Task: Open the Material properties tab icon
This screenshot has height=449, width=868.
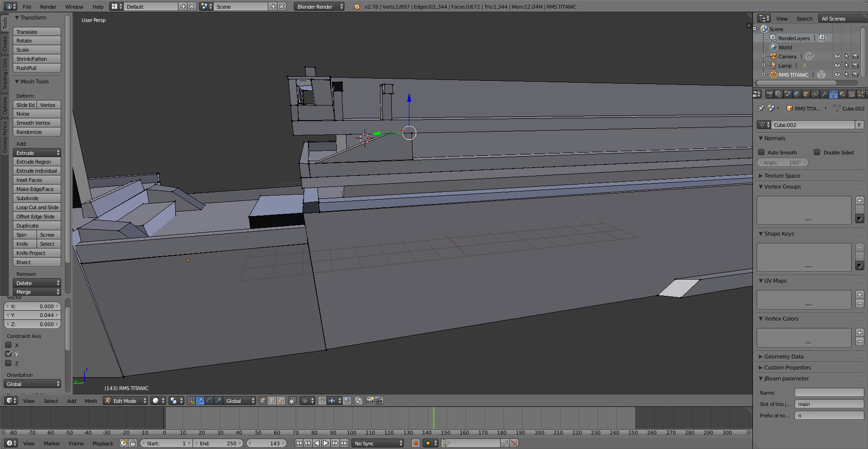Action: point(842,94)
